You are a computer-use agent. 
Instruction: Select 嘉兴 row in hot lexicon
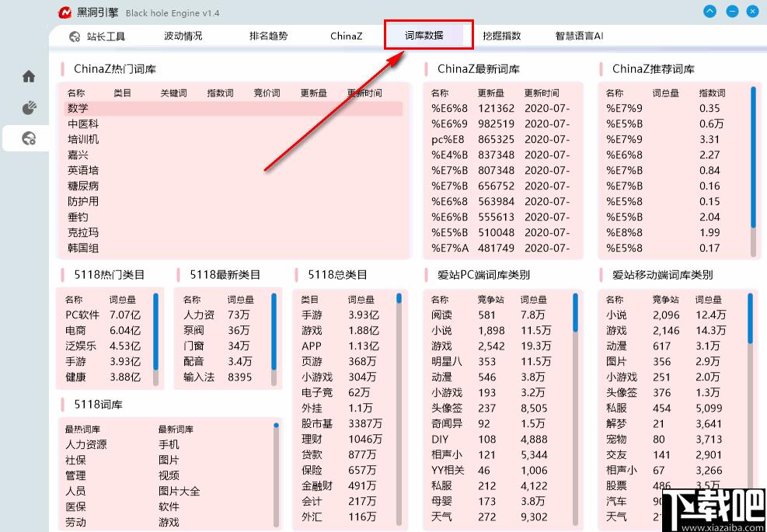233,155
